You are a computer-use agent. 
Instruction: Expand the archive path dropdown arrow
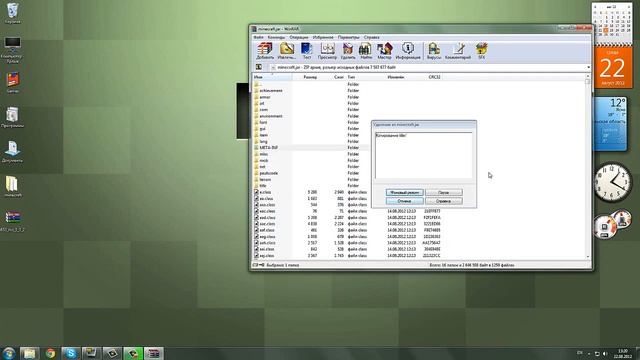point(588,67)
